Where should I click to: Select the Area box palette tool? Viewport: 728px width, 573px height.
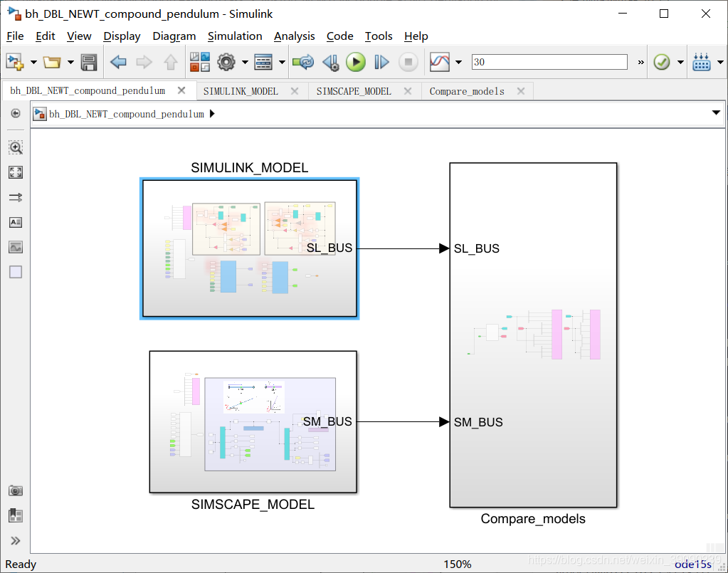click(16, 272)
